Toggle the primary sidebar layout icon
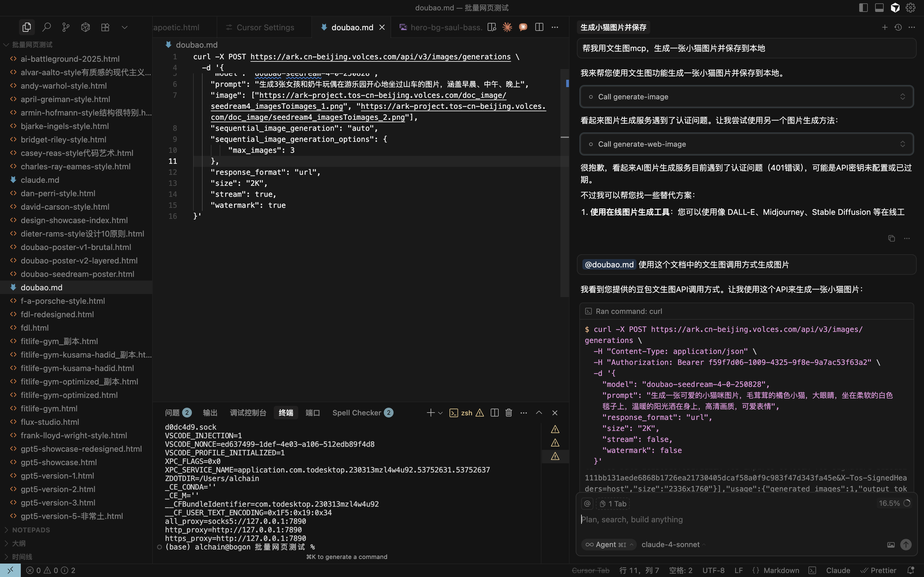Viewport: 924px width, 577px height. pyautogui.click(x=863, y=8)
